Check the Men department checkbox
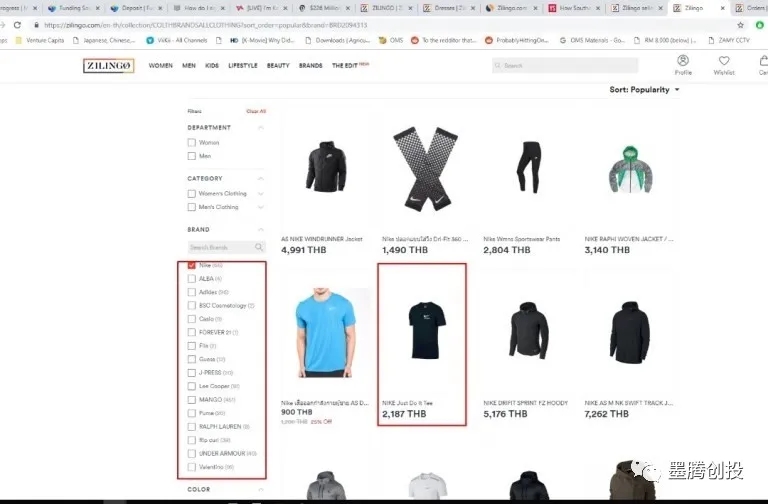Screen dimensions: 768x504 (192, 156)
